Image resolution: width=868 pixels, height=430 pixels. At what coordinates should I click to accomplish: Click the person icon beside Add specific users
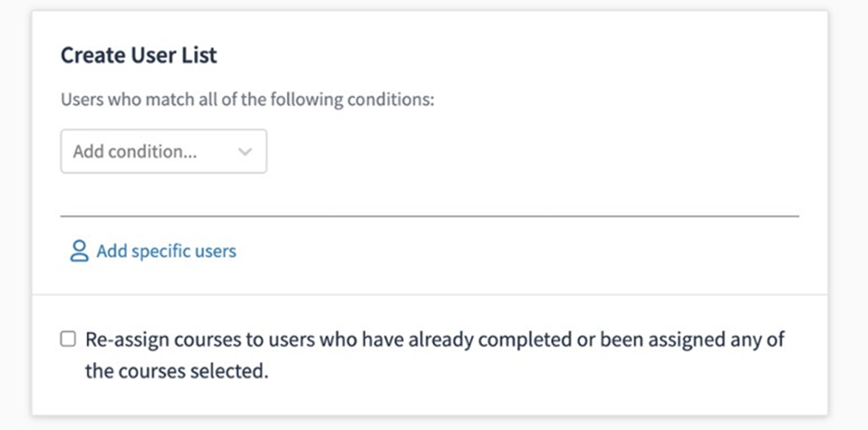coord(79,251)
